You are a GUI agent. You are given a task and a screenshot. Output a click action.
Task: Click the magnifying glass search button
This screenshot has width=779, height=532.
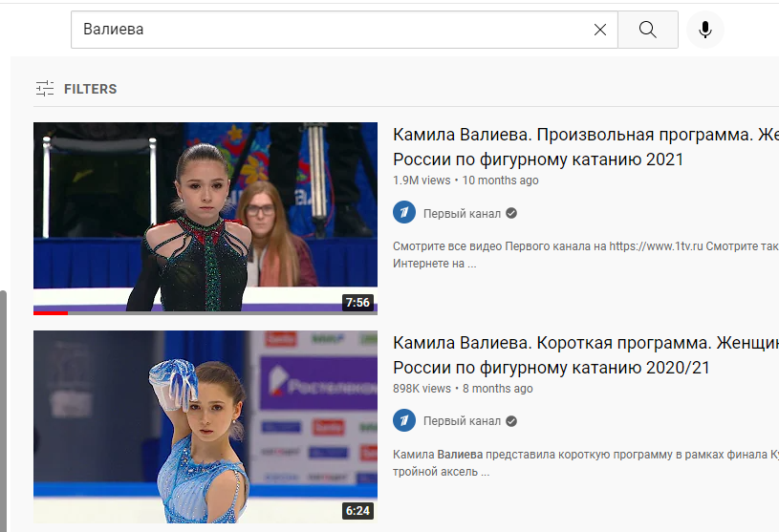point(648,30)
